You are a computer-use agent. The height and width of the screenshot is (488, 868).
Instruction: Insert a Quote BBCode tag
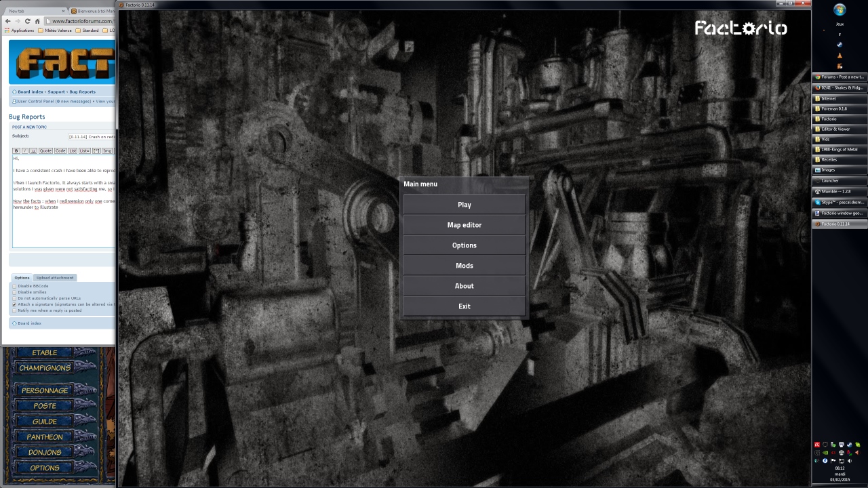point(45,150)
